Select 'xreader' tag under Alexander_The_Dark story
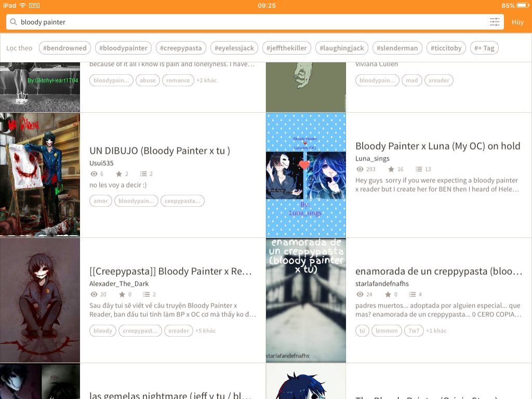This screenshot has width=532, height=399. (179, 330)
